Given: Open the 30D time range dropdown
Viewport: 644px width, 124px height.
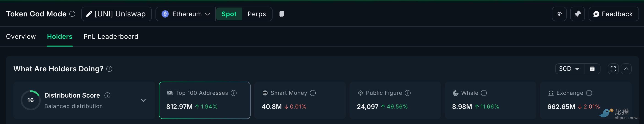Looking at the screenshot, I should (x=569, y=69).
